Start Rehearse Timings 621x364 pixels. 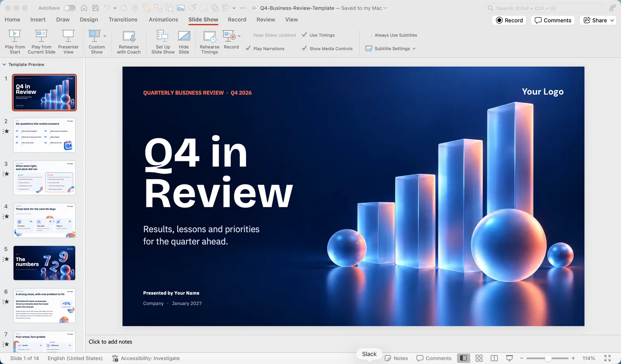pyautogui.click(x=210, y=42)
